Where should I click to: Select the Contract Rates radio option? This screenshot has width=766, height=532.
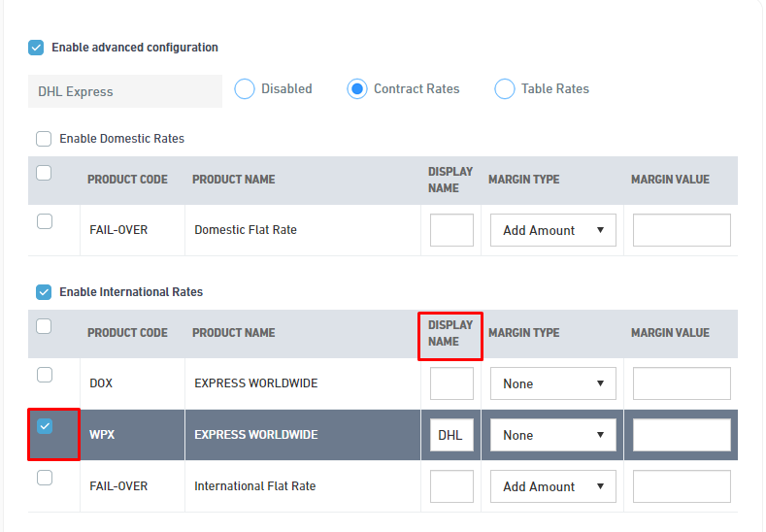357,89
